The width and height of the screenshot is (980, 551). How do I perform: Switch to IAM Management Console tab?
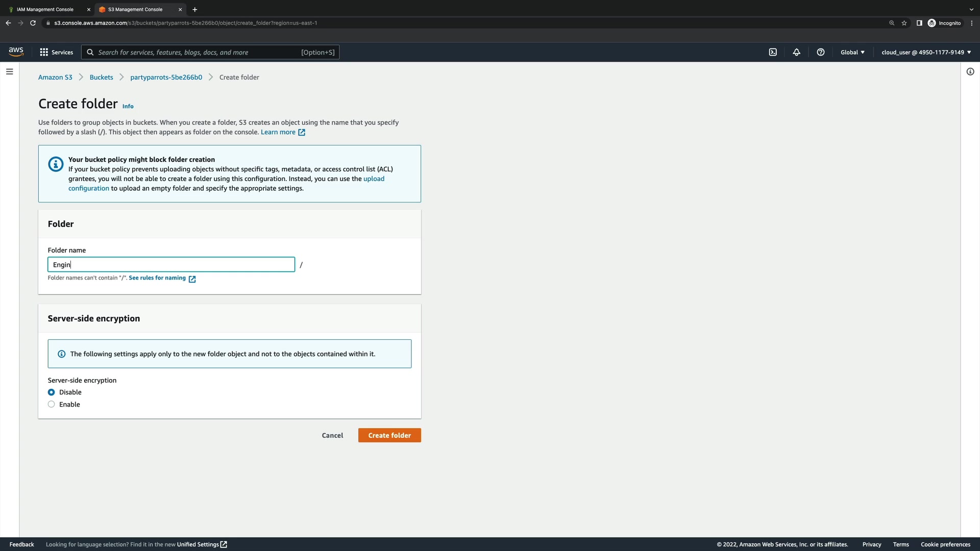point(45,9)
